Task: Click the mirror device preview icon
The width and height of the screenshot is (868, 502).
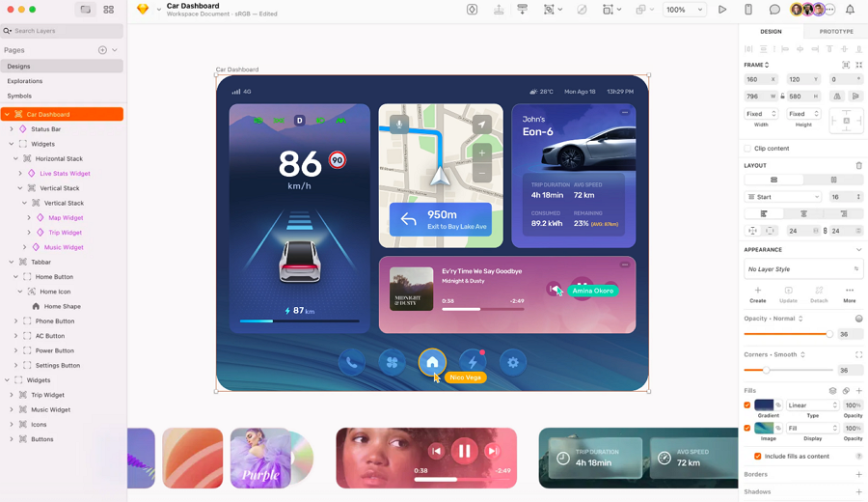Action: point(748,10)
